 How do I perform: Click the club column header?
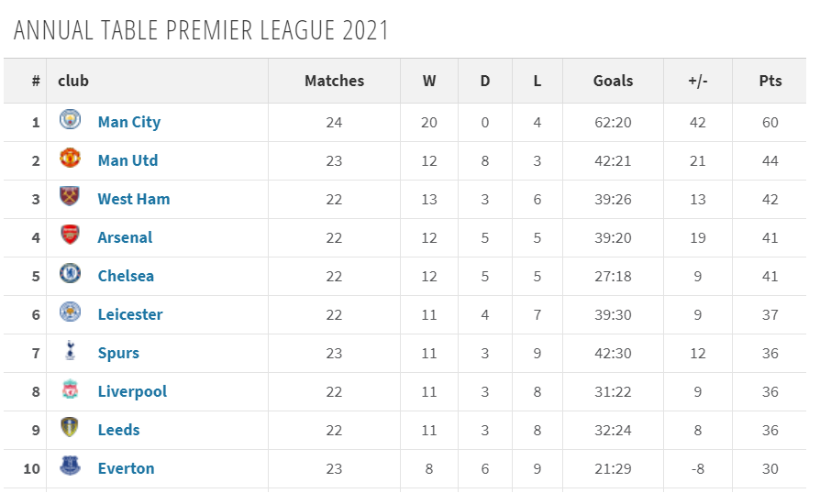[73, 81]
